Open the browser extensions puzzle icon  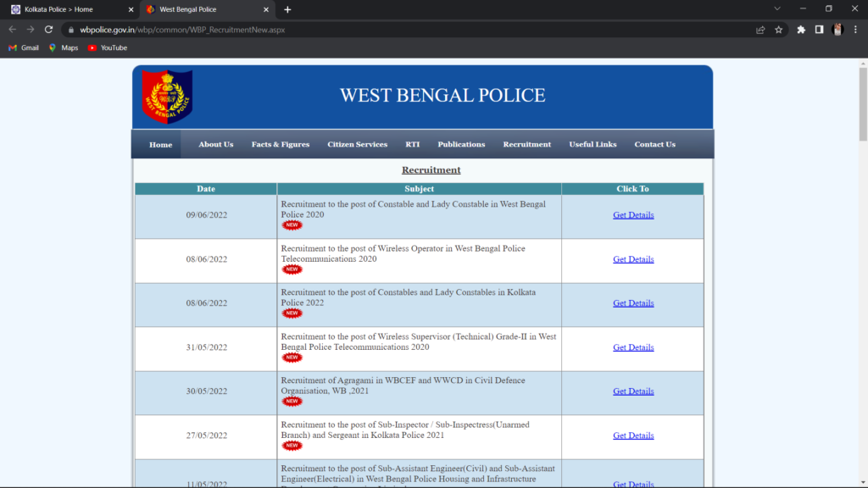pyautogui.click(x=801, y=30)
